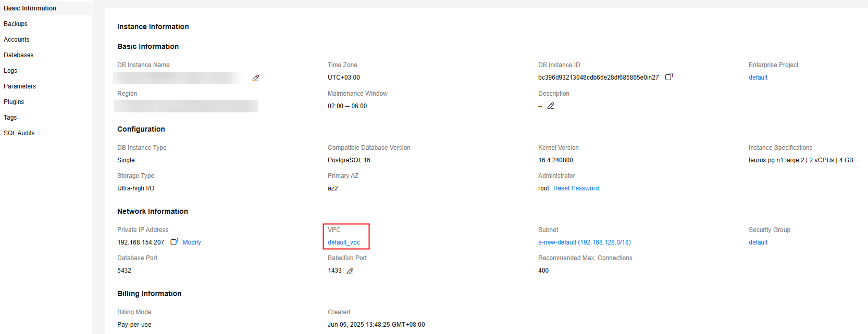Edit the DB Instance Name pencil icon

256,78
